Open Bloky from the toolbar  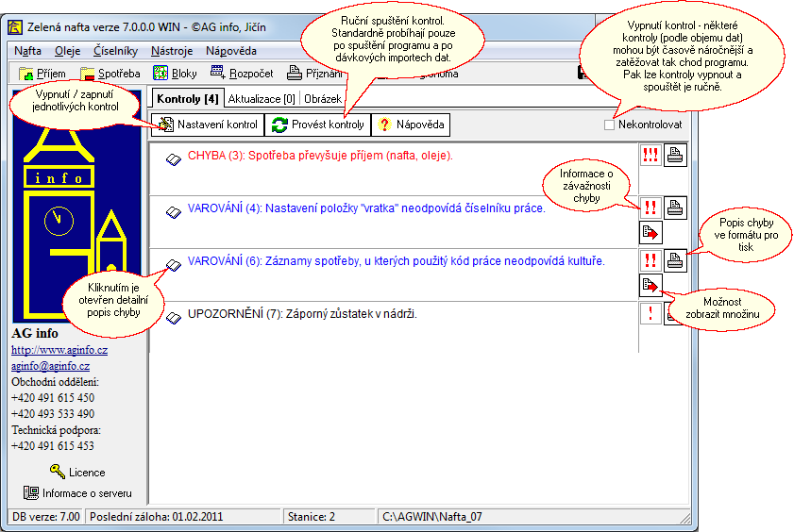(x=175, y=74)
